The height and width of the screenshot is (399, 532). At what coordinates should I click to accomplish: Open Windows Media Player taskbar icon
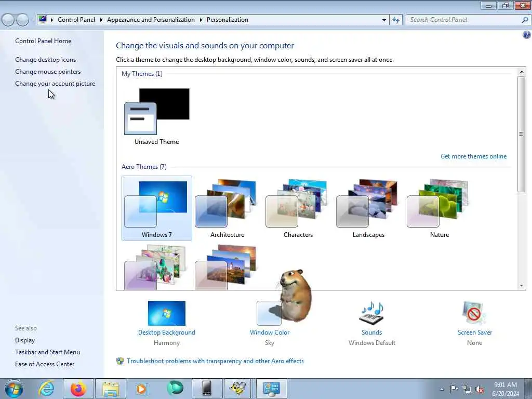142,389
